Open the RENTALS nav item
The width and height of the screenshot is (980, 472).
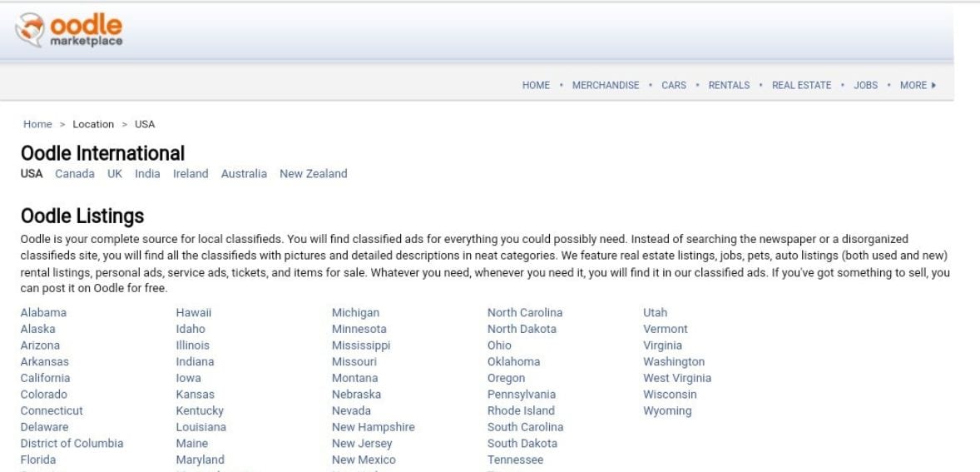click(x=729, y=86)
